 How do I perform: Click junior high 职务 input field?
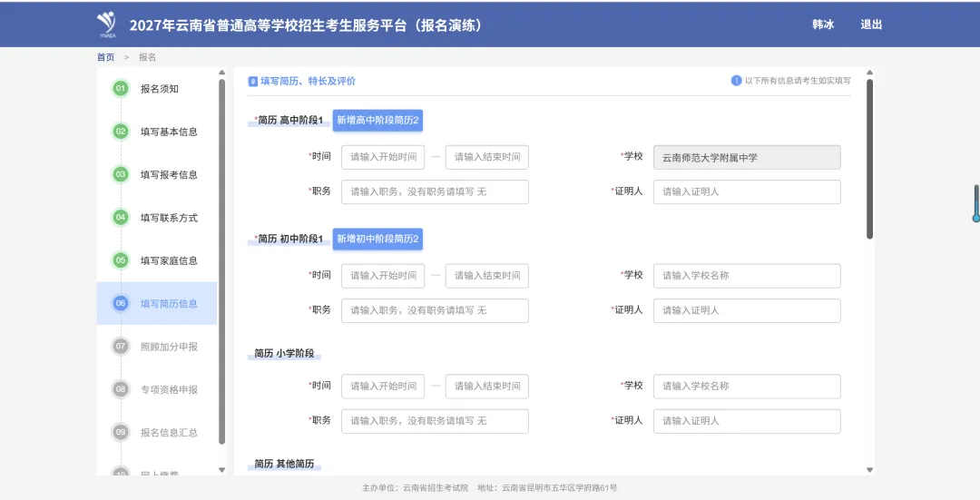435,310
